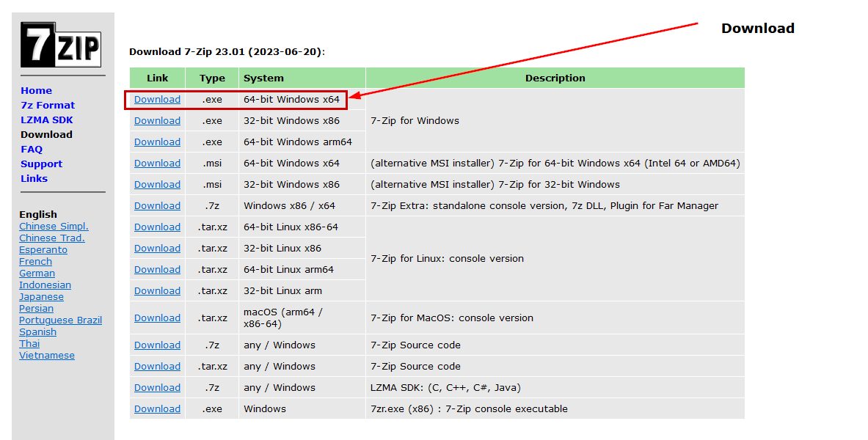
Task: Select the German language link
Action: [37, 274]
